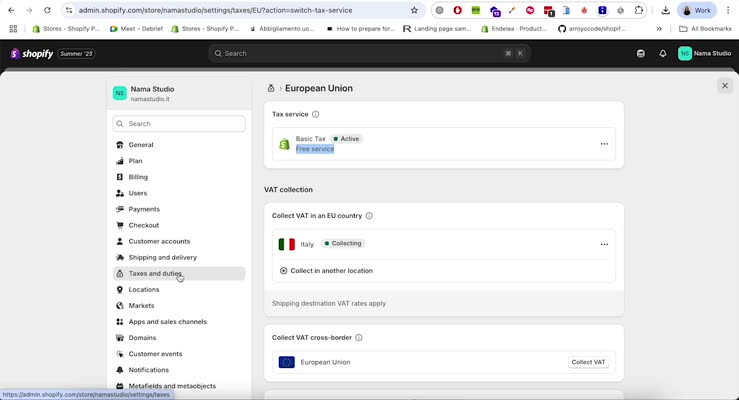
Task: Open Chrome three-dot menu
Action: coord(728,10)
